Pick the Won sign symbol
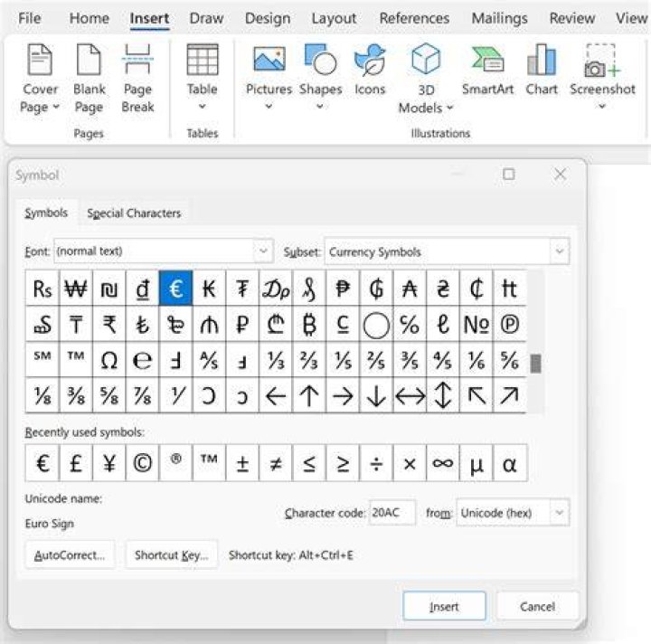Image resolution: width=651 pixels, height=644 pixels. point(76,289)
